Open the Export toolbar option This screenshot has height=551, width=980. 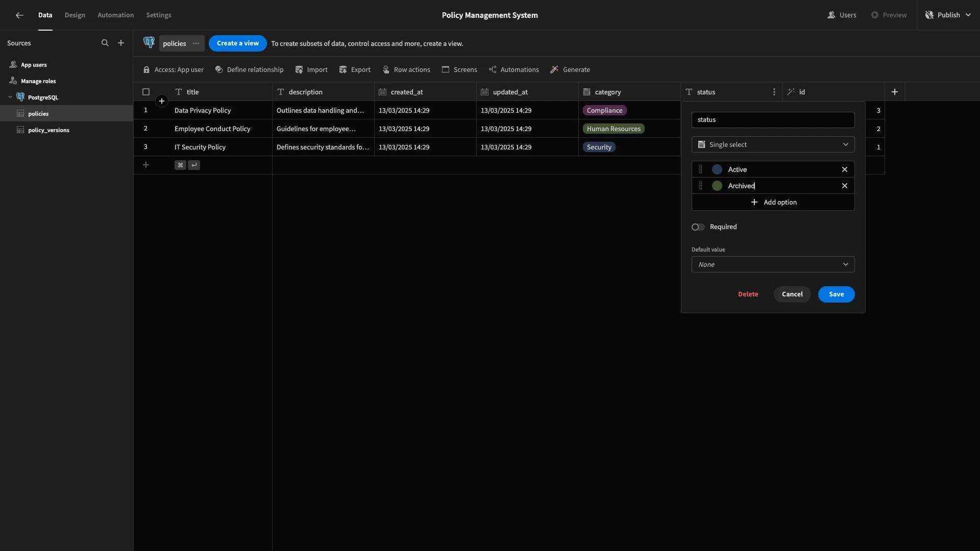355,70
